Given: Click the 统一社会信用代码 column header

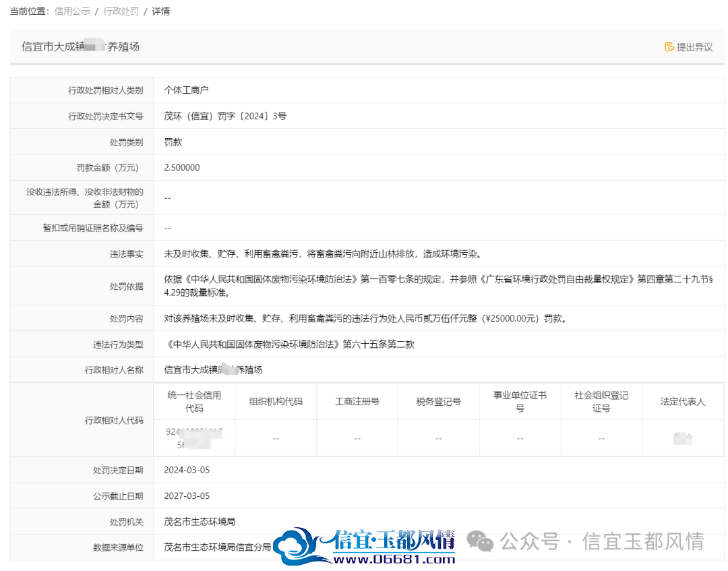Looking at the screenshot, I should [x=194, y=402].
